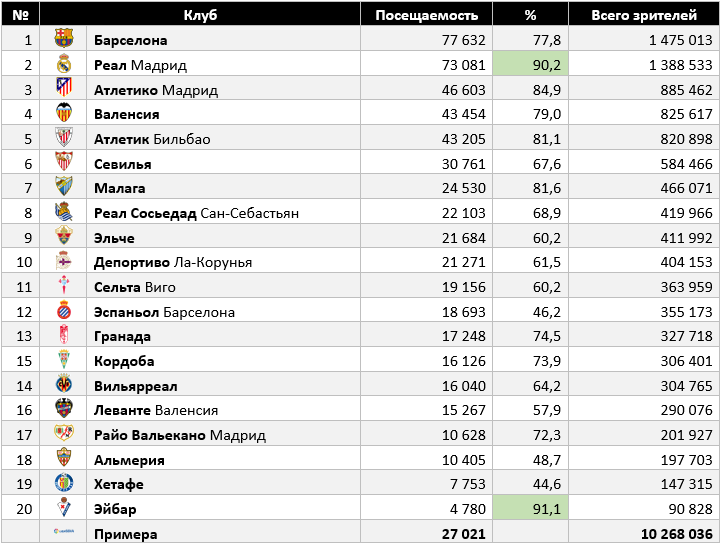Select the Espanyol crest icon
Viewport: 720px width, 543px height.
pyautogui.click(x=64, y=311)
